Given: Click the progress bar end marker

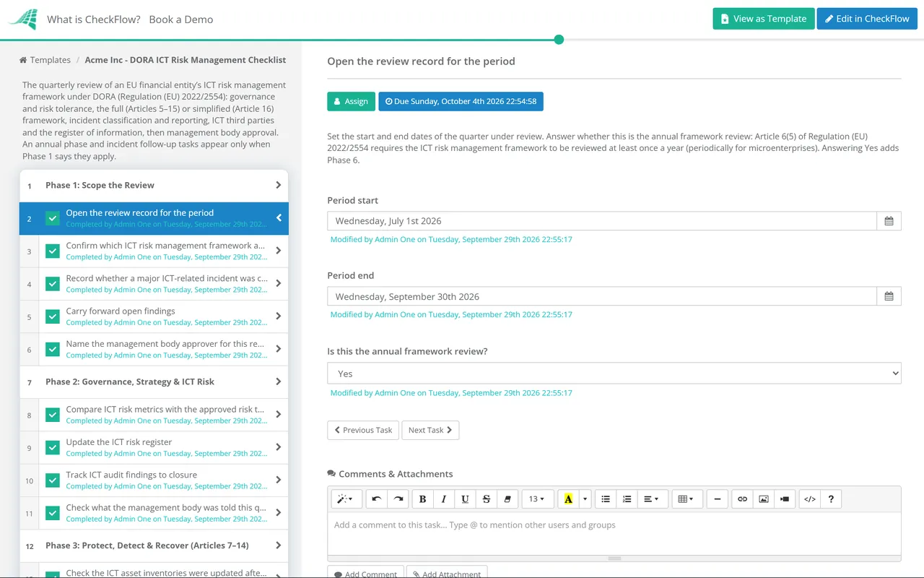Looking at the screenshot, I should click(x=559, y=40).
